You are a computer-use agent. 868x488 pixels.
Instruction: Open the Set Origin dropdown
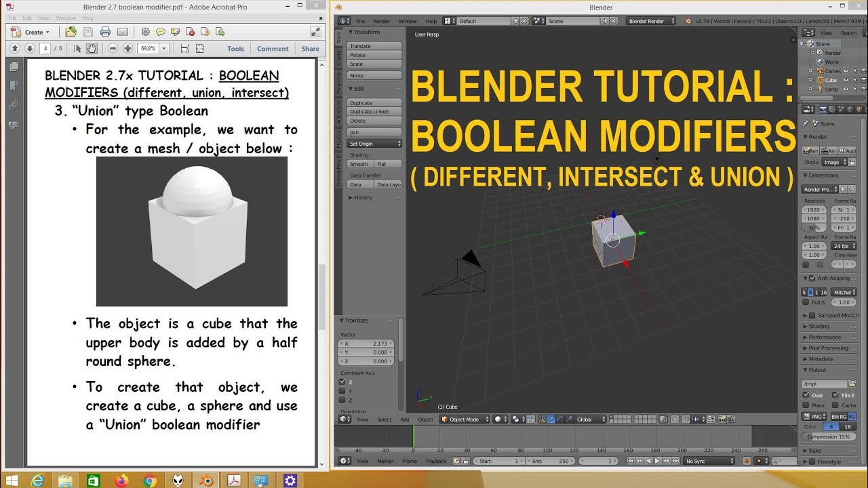[x=375, y=144]
